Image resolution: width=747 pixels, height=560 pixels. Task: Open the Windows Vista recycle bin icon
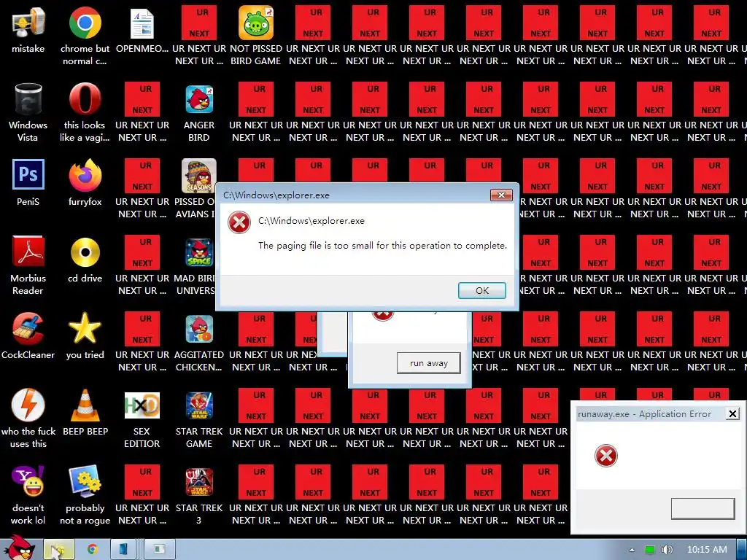click(28, 99)
